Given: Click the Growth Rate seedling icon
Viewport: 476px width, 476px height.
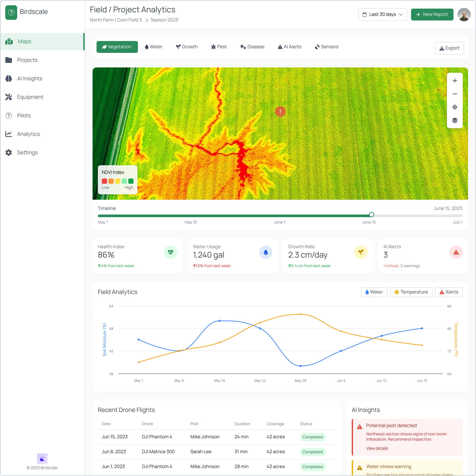Looking at the screenshot, I should click(361, 252).
